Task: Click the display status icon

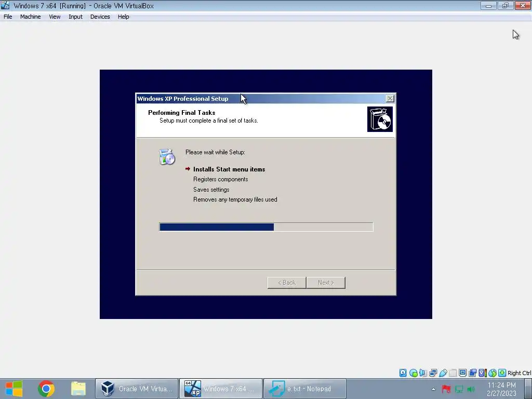Action: pos(462,373)
